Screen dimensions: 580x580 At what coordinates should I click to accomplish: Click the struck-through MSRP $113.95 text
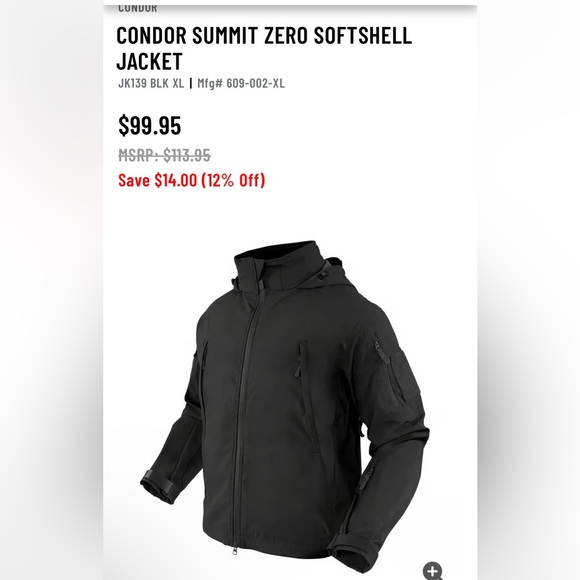(x=165, y=155)
